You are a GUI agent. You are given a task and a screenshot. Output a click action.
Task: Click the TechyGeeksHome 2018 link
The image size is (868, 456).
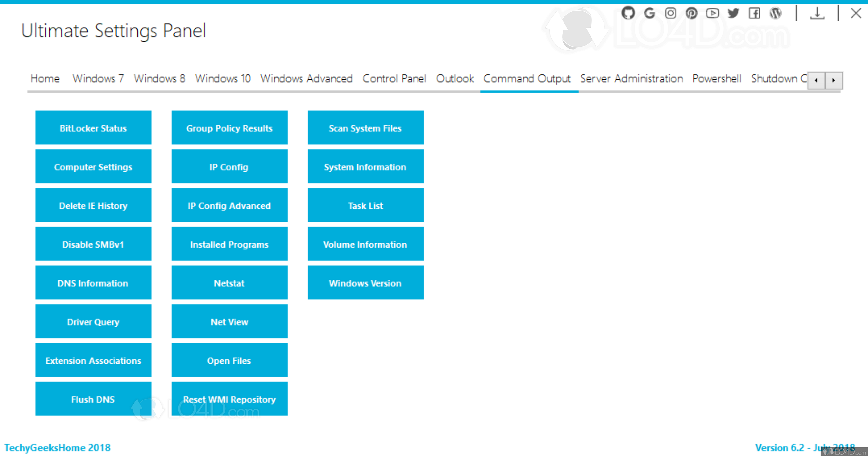[x=58, y=448]
